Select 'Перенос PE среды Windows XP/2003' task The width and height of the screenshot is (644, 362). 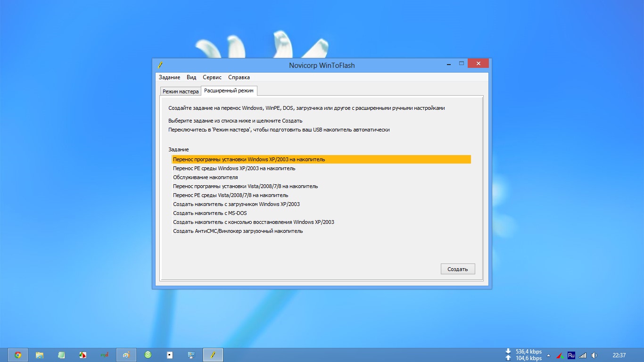tap(321, 168)
